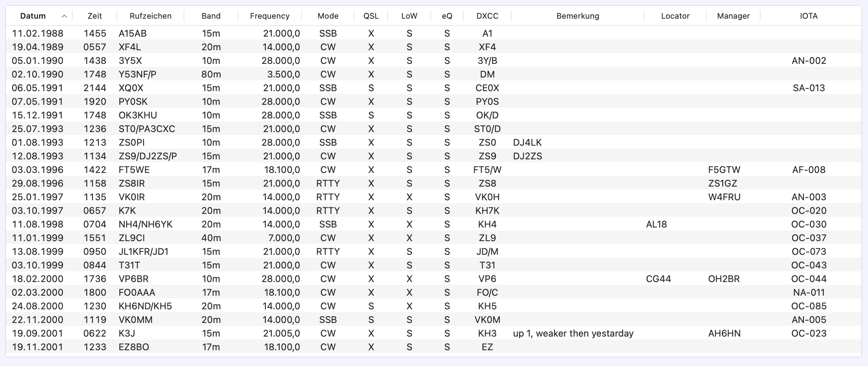Sort by DXCC column header
This screenshot has height=366, width=868.
pyautogui.click(x=487, y=16)
